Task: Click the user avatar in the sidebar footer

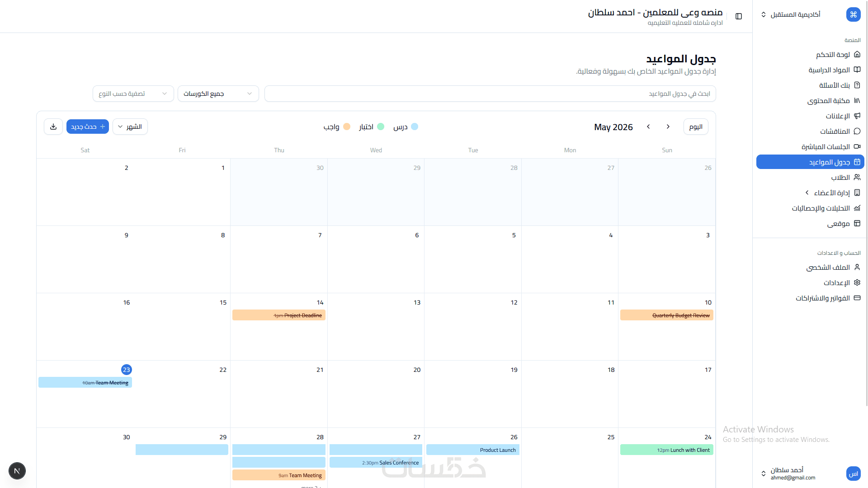Action: pyautogui.click(x=853, y=474)
